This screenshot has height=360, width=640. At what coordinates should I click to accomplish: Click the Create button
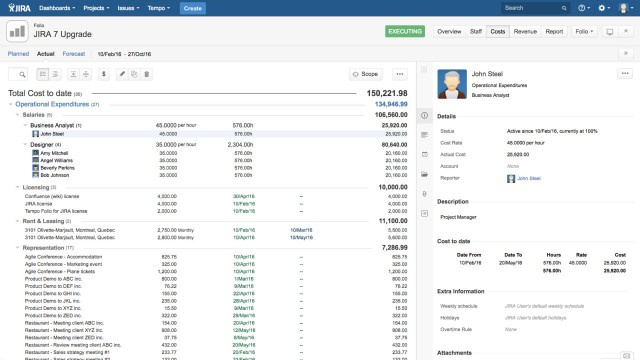pos(193,8)
